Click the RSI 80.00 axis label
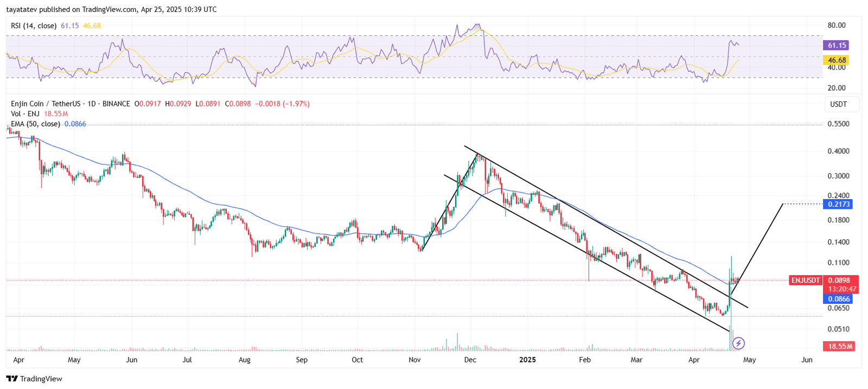The width and height of the screenshot is (868, 389). (x=837, y=25)
